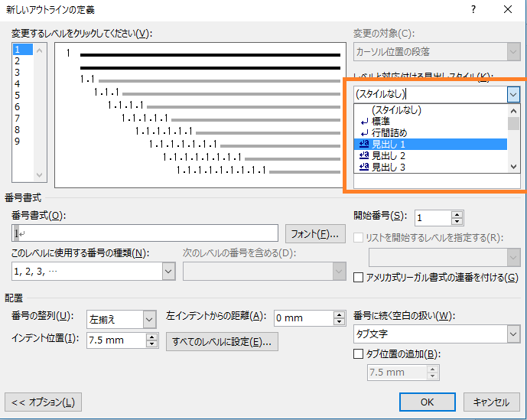Screen dimensions: 527x420
Task: Click the disabled tab position 7.5 mm field
Action: pos(397,373)
